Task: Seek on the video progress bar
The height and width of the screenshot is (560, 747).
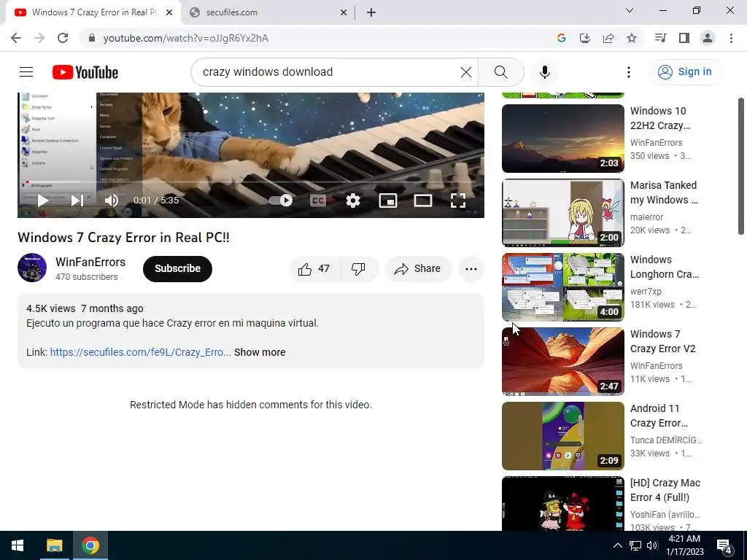Action: tap(251, 182)
